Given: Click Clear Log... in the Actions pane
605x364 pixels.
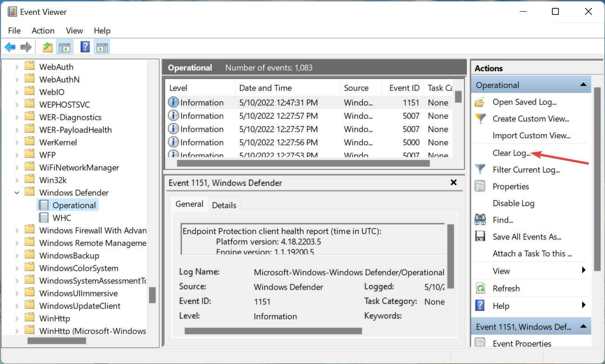Looking at the screenshot, I should (x=511, y=153).
